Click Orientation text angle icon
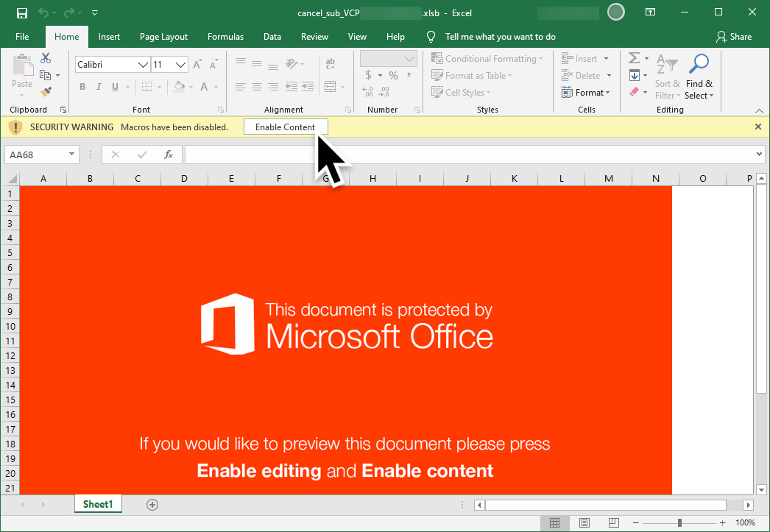 [292, 64]
